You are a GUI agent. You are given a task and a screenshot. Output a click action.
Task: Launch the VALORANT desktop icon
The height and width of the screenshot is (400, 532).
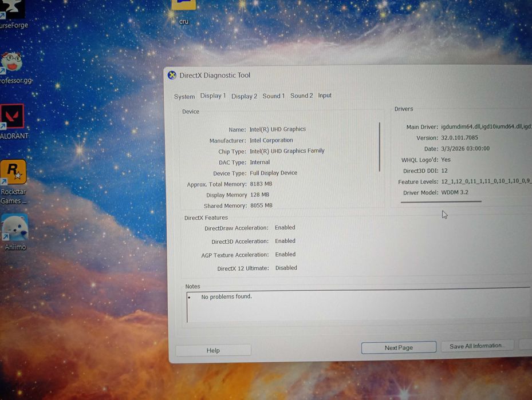coord(13,122)
